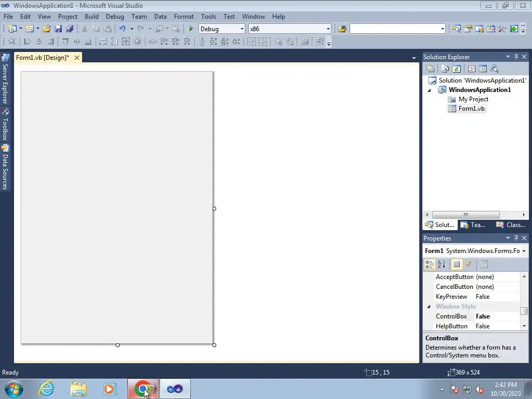532x399 pixels.
Task: Open the Server Explorer side tab
Action: (x=5, y=79)
